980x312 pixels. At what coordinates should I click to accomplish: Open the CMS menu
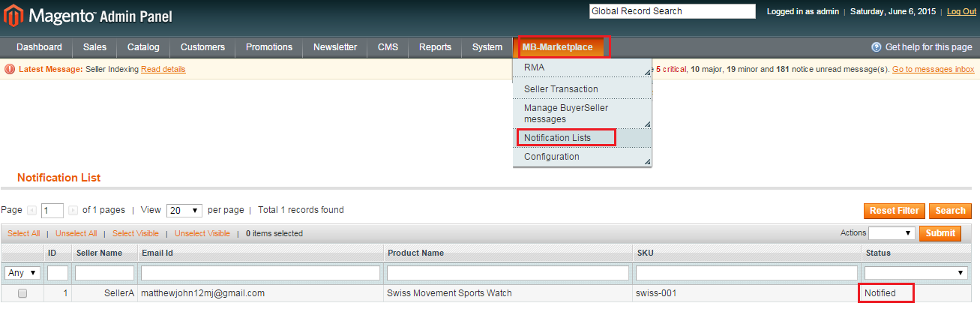(x=388, y=47)
